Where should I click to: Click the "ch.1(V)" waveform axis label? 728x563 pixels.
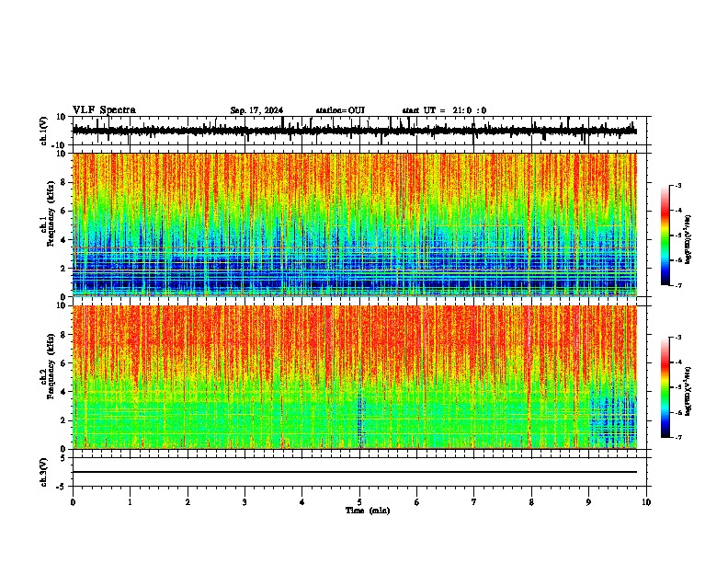(44, 131)
